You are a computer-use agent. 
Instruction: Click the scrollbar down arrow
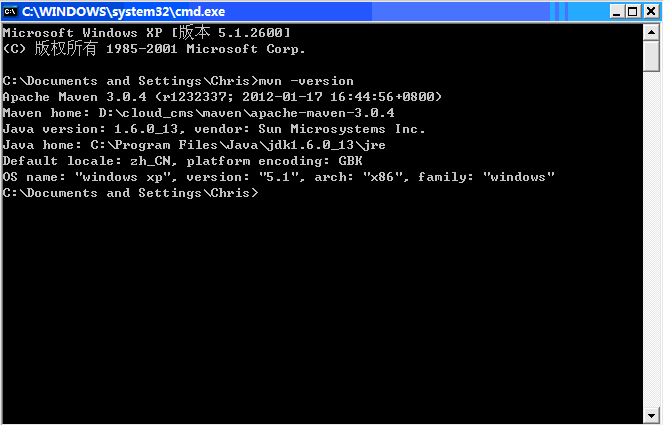click(651, 415)
